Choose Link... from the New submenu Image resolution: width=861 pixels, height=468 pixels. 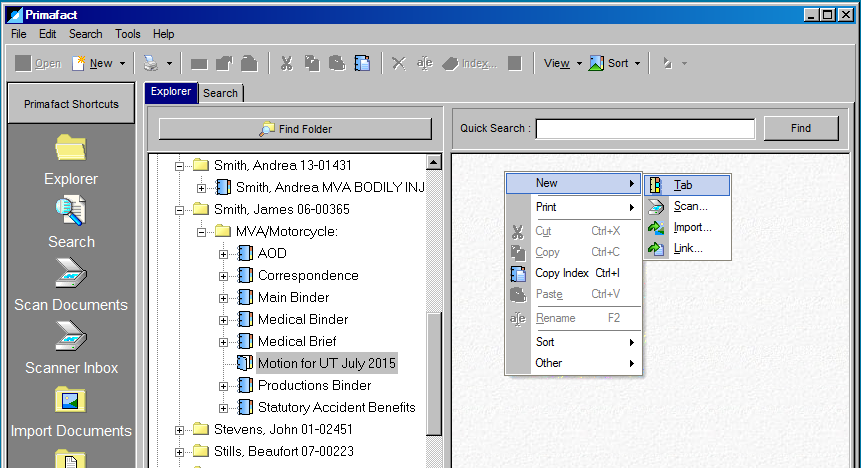point(687,248)
